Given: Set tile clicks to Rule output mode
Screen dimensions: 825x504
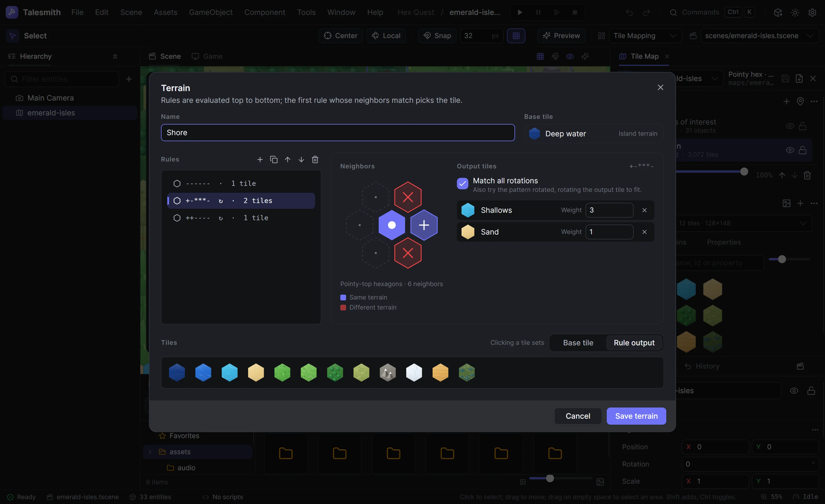Looking at the screenshot, I should click(634, 343).
